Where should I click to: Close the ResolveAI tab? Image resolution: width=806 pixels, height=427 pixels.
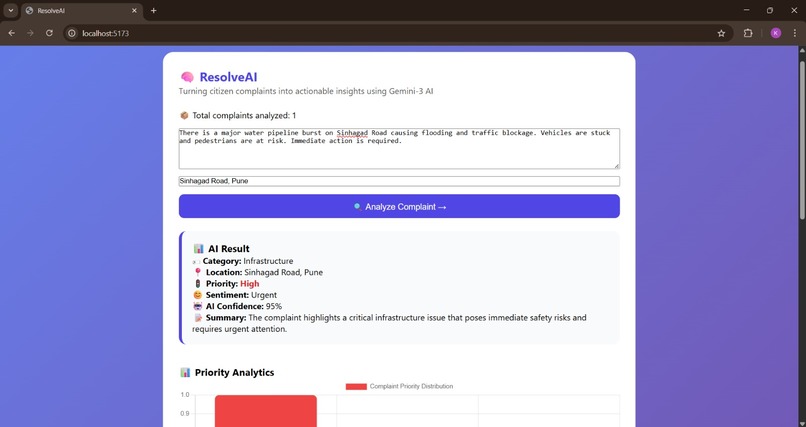coord(135,10)
